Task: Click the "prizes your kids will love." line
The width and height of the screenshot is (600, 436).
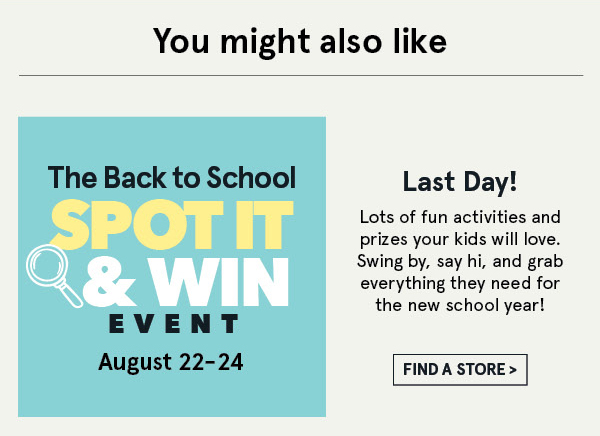Action: (460, 239)
